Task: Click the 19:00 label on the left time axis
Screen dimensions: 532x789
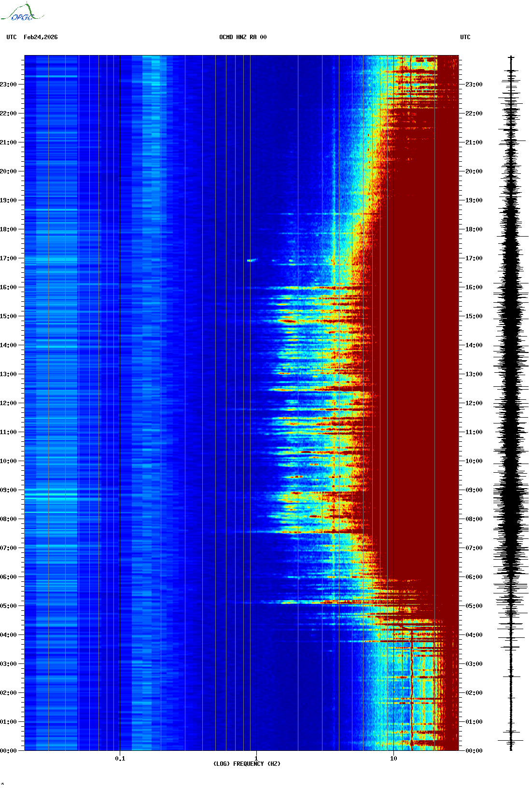Action: 8,200
